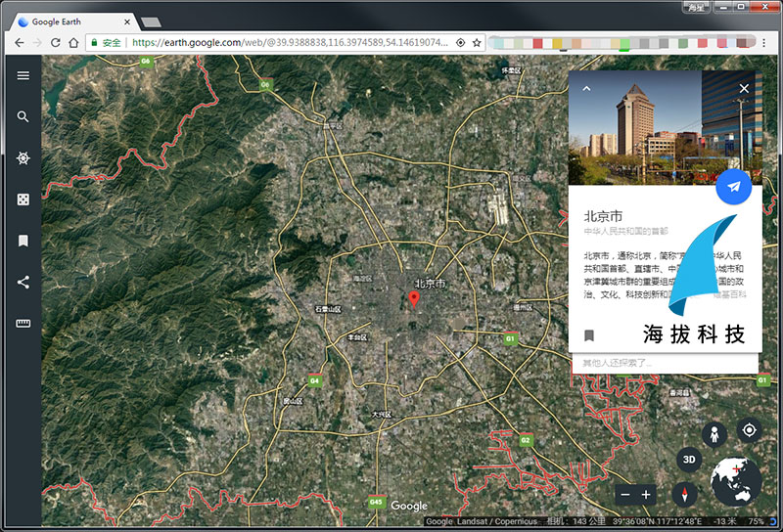Viewport: 783px width, 532px height.
Task: Click the I'm Feeling Lucky dice icon
Action: [23, 199]
